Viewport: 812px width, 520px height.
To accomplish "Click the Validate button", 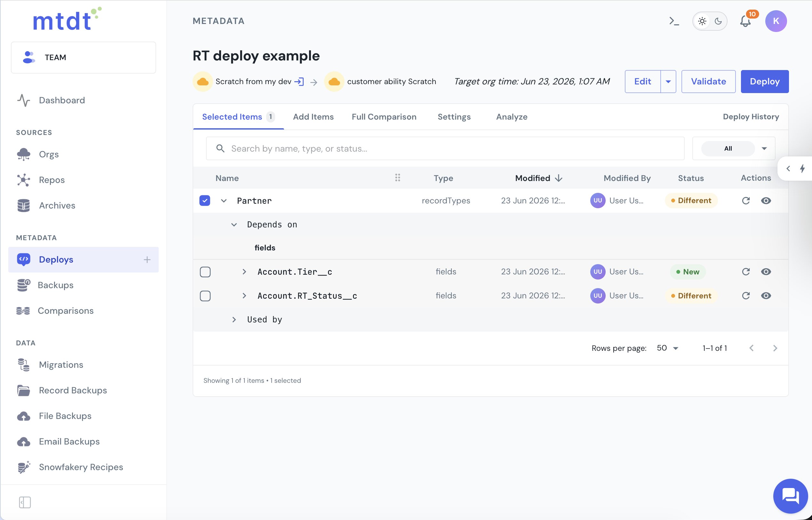I will [x=708, y=81].
